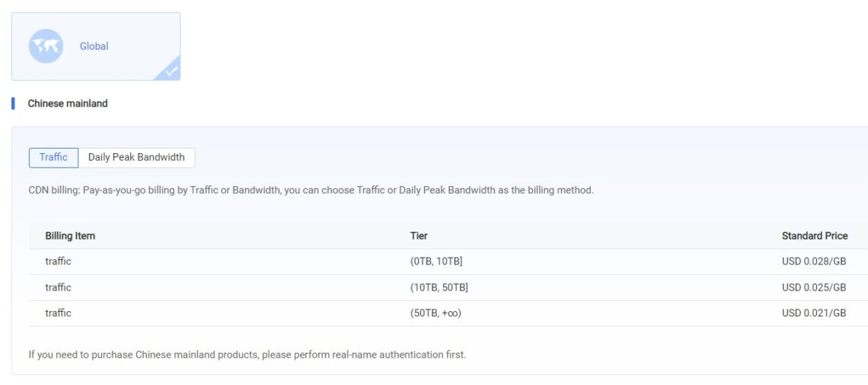Click the USD 0.025/GB price
The image size is (868, 385).
[814, 287]
